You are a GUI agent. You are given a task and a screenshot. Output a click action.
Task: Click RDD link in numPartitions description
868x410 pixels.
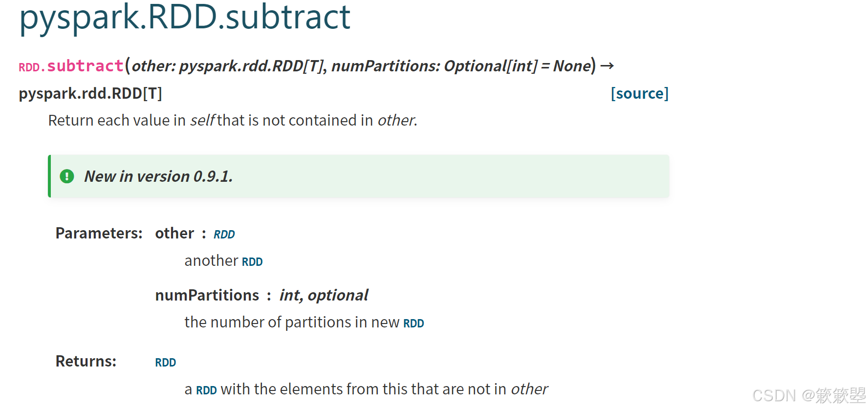point(413,324)
